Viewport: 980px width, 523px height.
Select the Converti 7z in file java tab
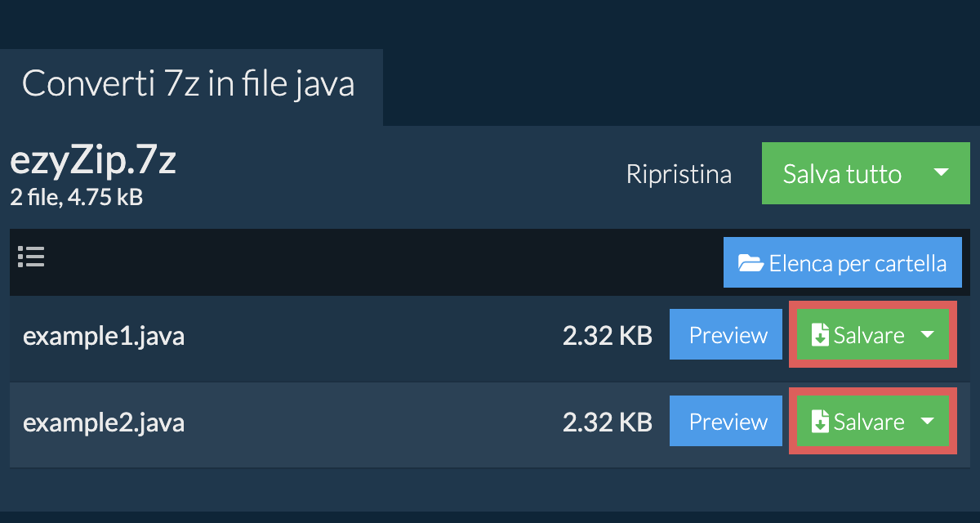click(x=189, y=84)
